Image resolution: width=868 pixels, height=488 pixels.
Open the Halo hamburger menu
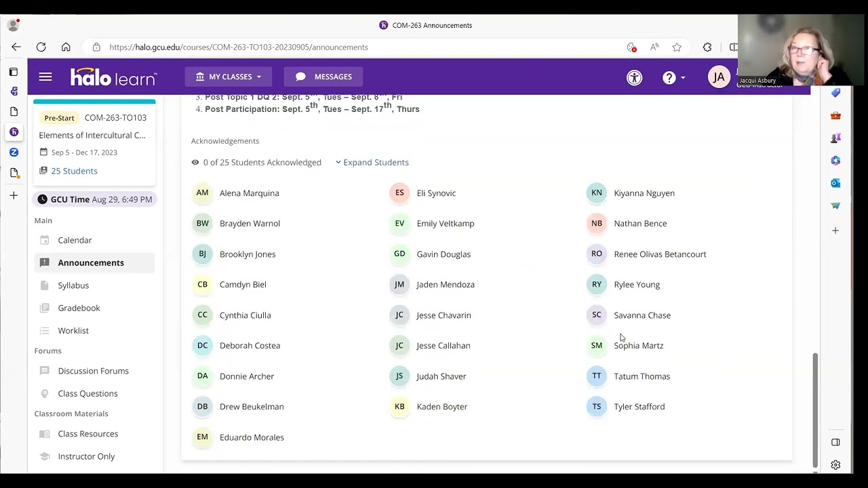45,77
